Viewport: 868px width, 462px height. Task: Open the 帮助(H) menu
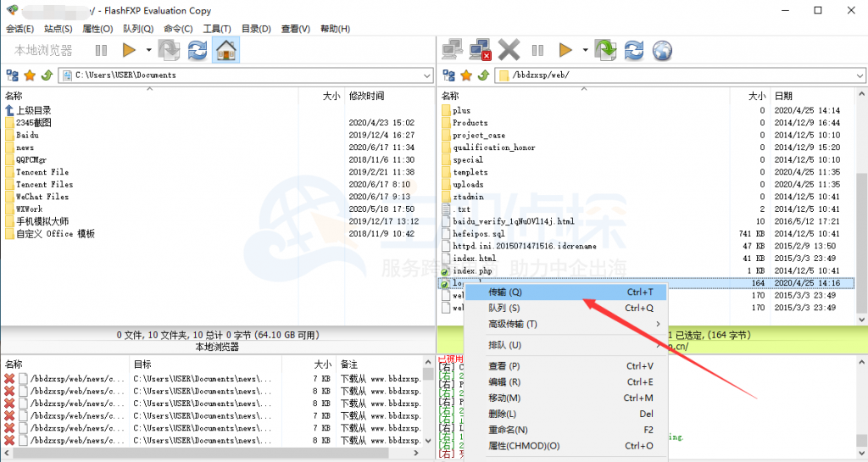tap(336, 29)
